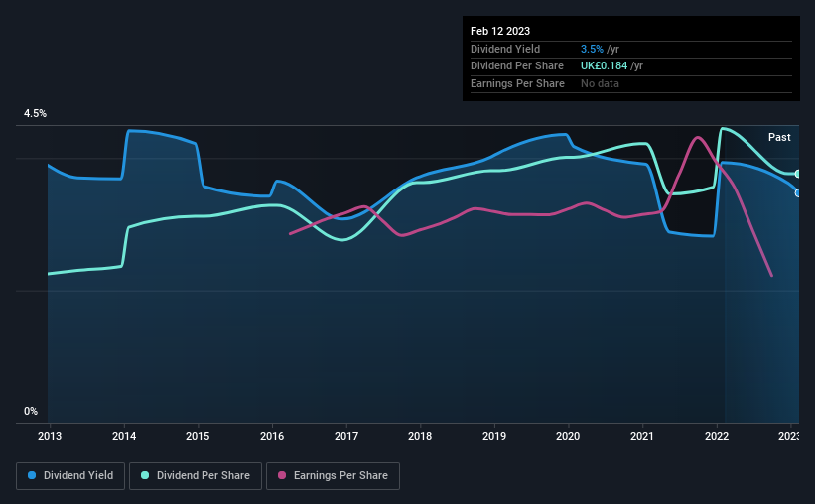Select the 2016 x-axis year label

[272, 436]
